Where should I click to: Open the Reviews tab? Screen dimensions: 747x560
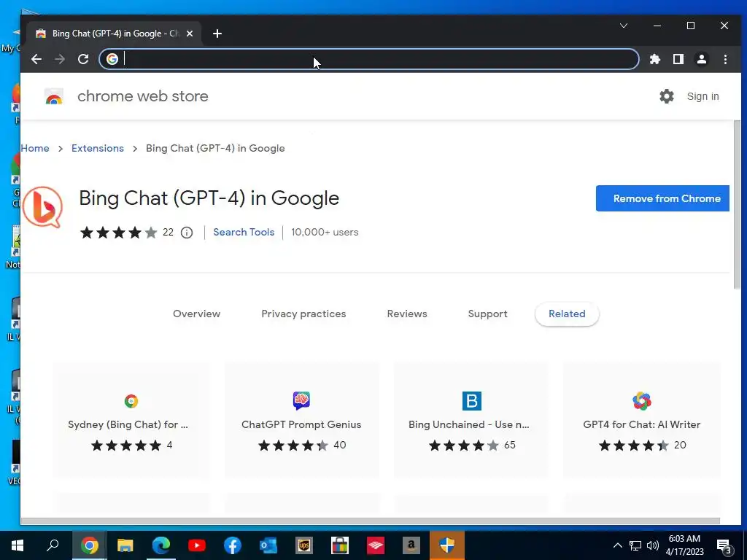pos(407,314)
